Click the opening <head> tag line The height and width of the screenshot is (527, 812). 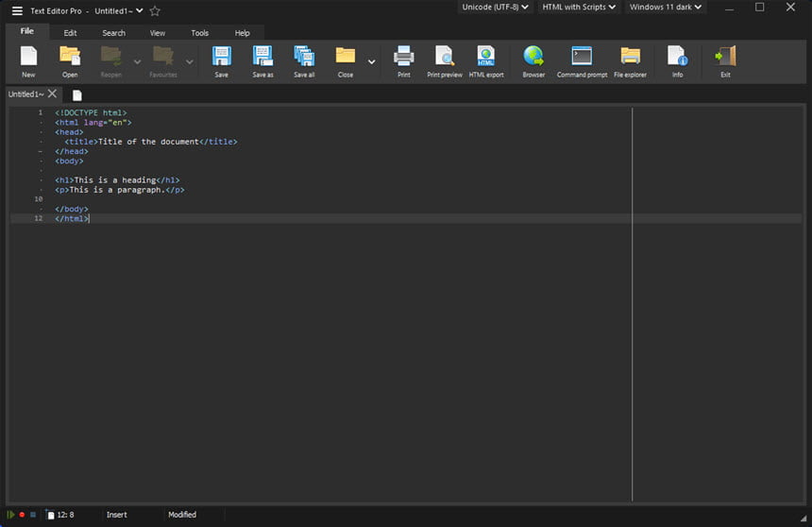pyautogui.click(x=69, y=132)
